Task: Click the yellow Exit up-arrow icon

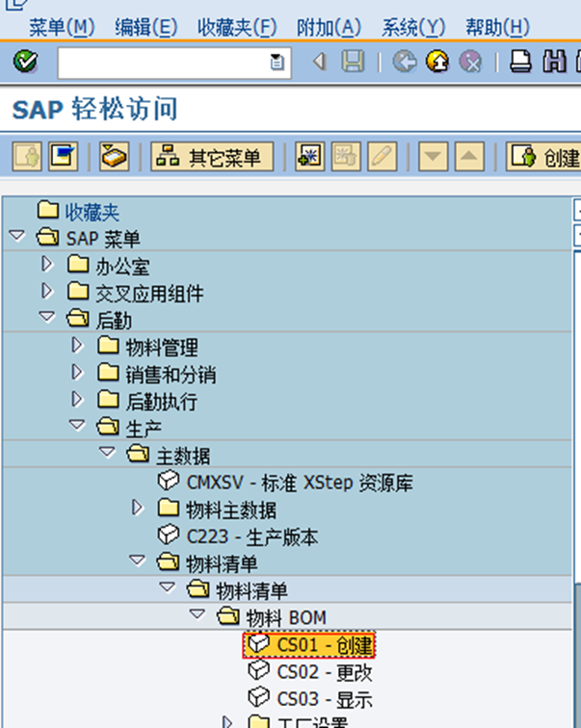Action: point(437,62)
